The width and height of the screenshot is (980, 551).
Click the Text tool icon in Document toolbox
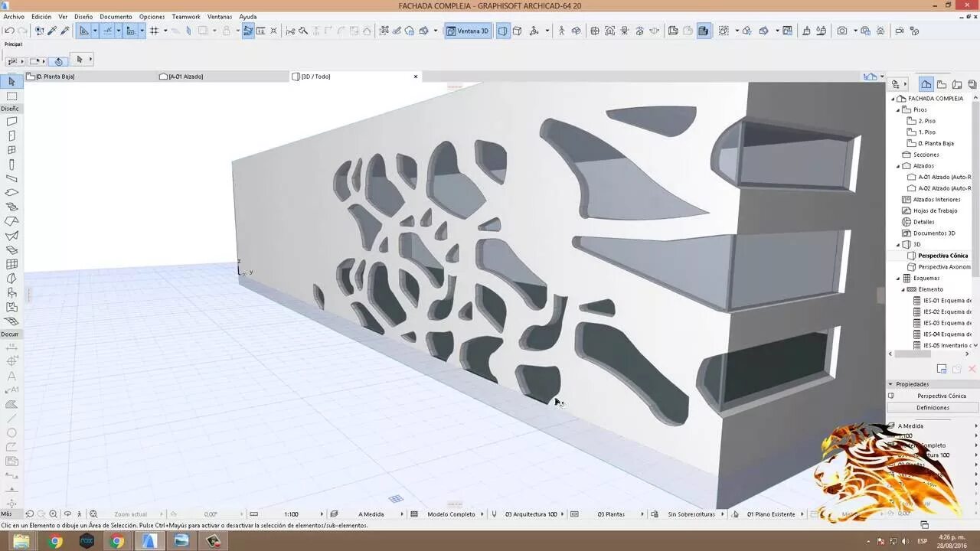(x=11, y=376)
